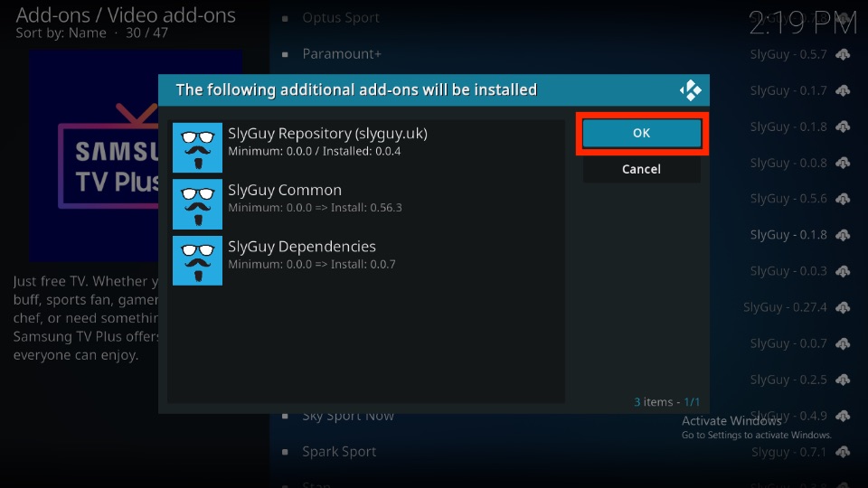Click download cloud icon beside SlyGuy - 0.4.9
This screenshot has width=868, height=488.
(843, 416)
